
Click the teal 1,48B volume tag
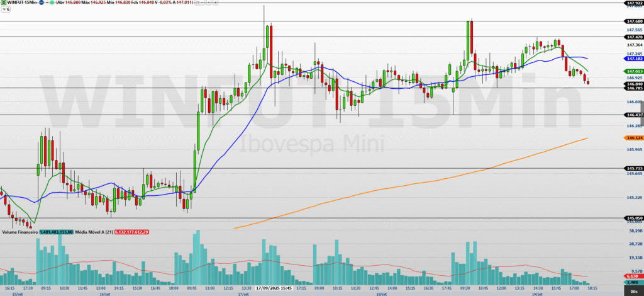(634, 282)
